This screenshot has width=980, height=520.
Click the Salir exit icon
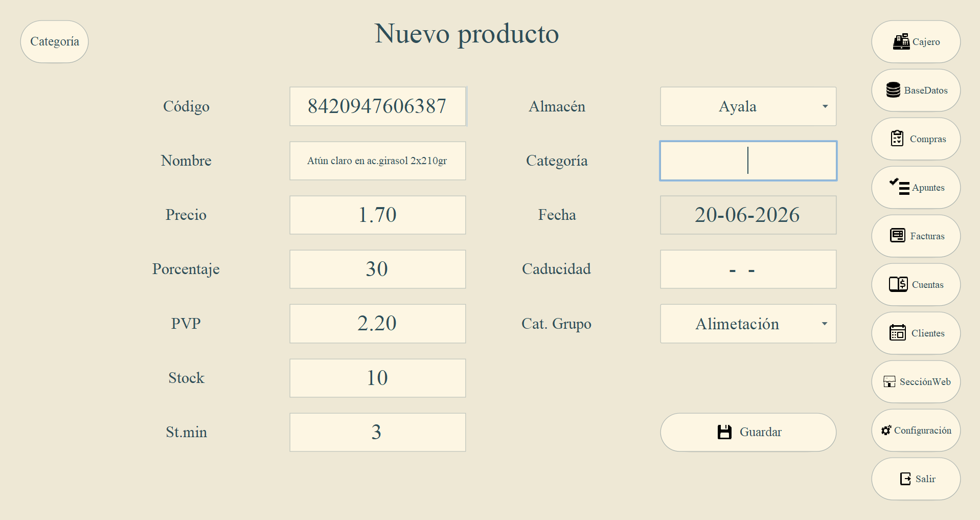pos(905,479)
